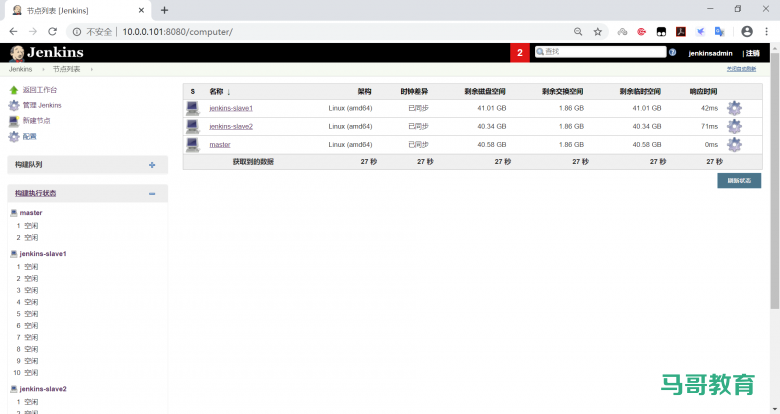Click the computer icon in master table row

(193, 145)
